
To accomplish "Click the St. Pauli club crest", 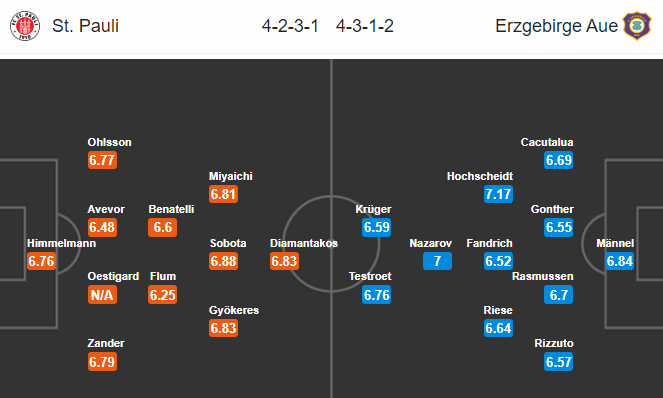I will click(x=25, y=26).
